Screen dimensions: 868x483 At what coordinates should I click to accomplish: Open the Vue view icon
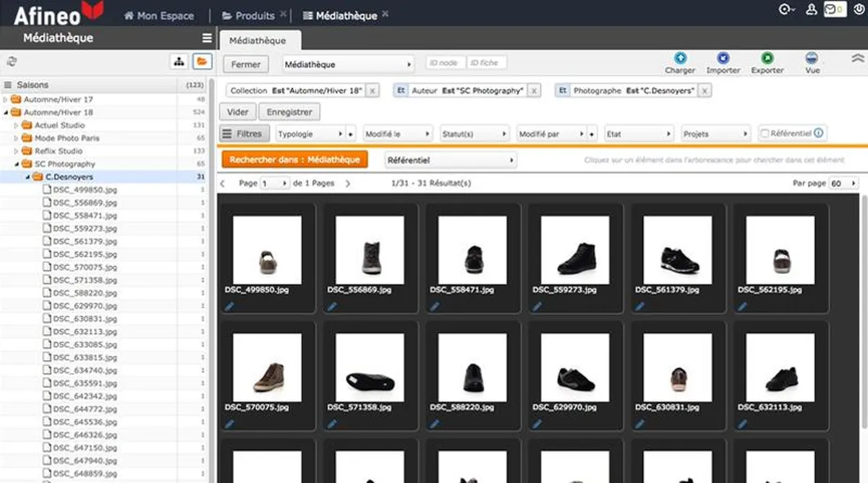coord(812,58)
